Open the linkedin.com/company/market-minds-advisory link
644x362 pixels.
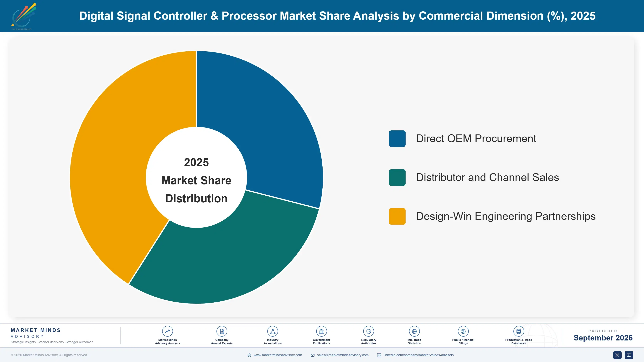point(419,355)
